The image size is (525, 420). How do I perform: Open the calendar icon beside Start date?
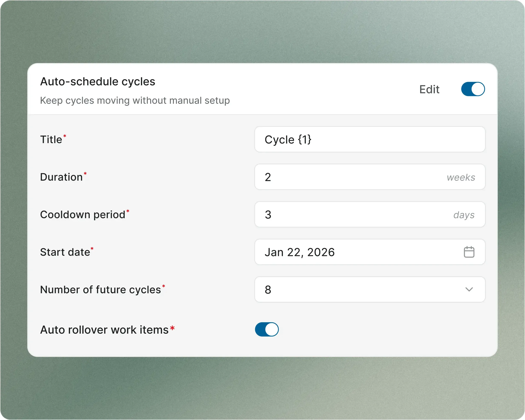(x=469, y=252)
